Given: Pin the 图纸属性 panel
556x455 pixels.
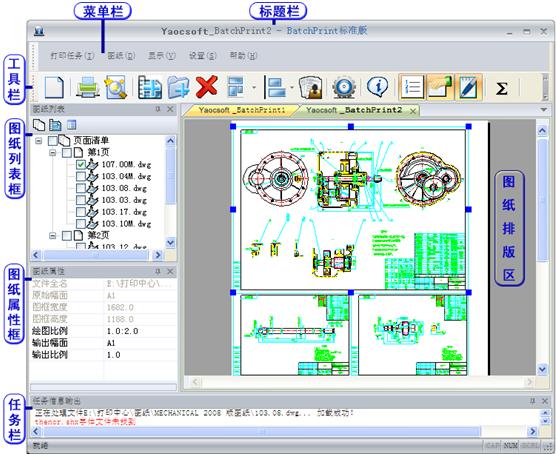Looking at the screenshot, I should point(158,272).
